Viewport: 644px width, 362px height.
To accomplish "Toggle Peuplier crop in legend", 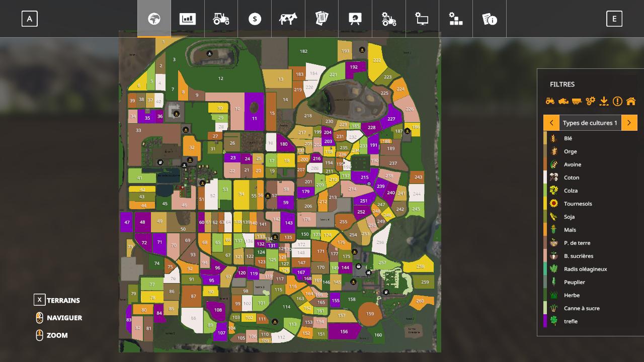I will click(x=590, y=282).
